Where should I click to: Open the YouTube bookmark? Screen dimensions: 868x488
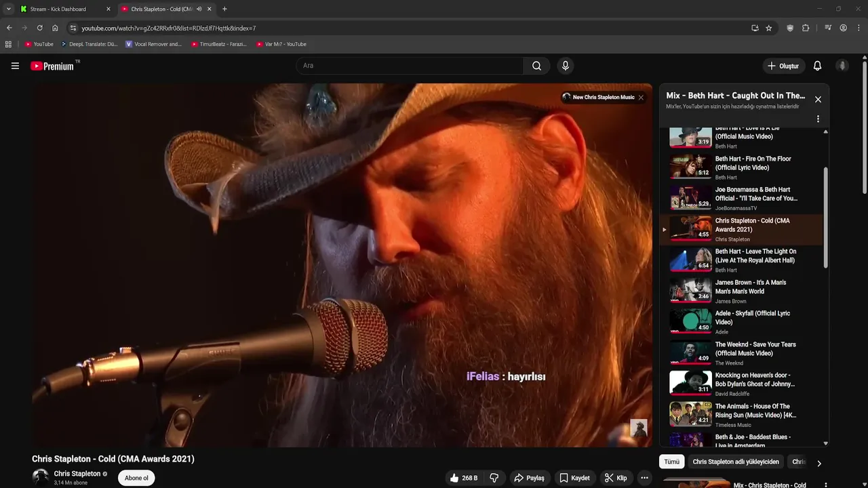pyautogui.click(x=39, y=44)
